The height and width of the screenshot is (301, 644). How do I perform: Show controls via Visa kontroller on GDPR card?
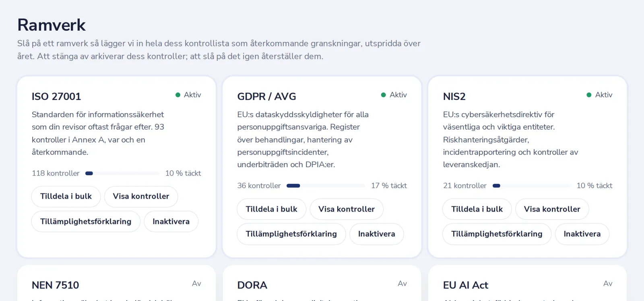[347, 209]
